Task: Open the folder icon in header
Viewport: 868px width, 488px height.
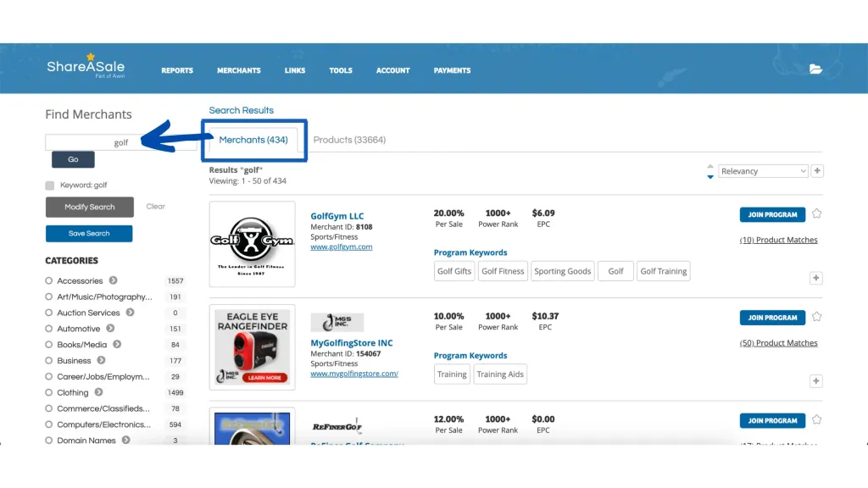Action: point(815,69)
